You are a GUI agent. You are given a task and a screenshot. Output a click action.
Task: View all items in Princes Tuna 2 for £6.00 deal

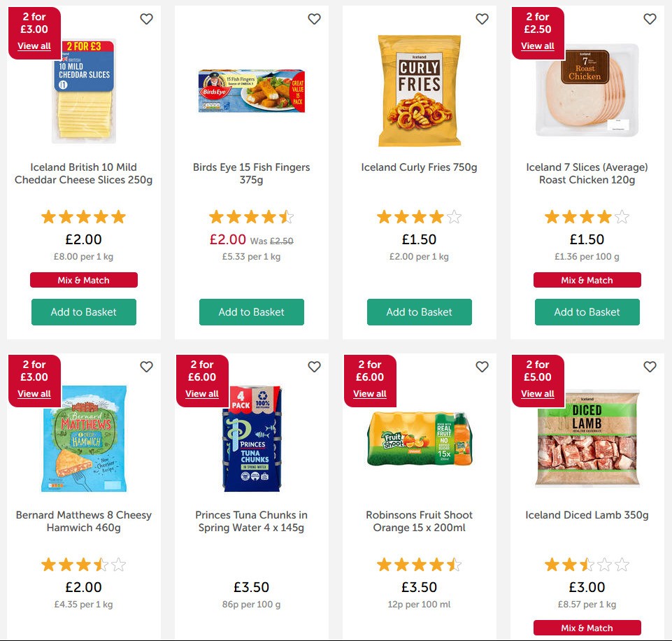[201, 394]
